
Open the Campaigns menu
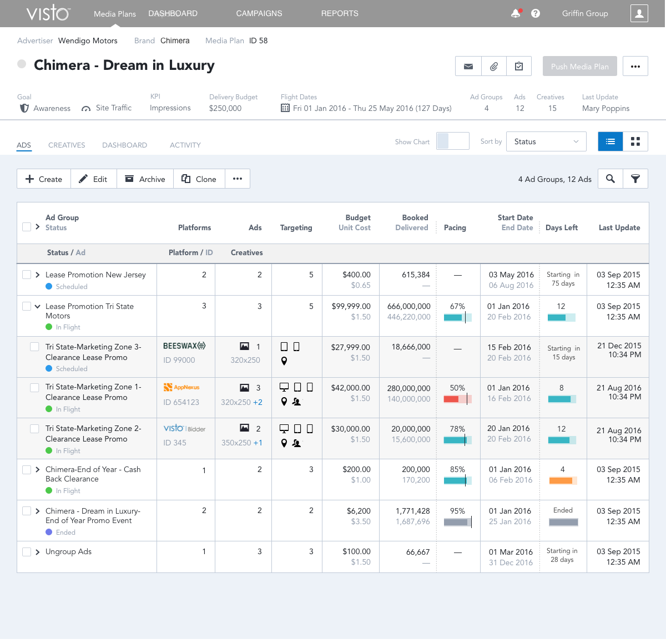coord(259,13)
